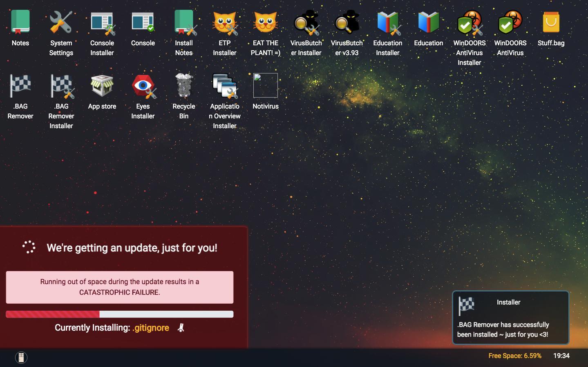Launch the Notivirus app

click(x=265, y=86)
